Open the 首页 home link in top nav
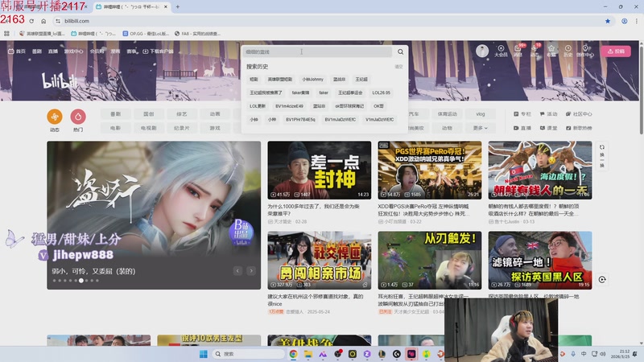 (x=17, y=51)
